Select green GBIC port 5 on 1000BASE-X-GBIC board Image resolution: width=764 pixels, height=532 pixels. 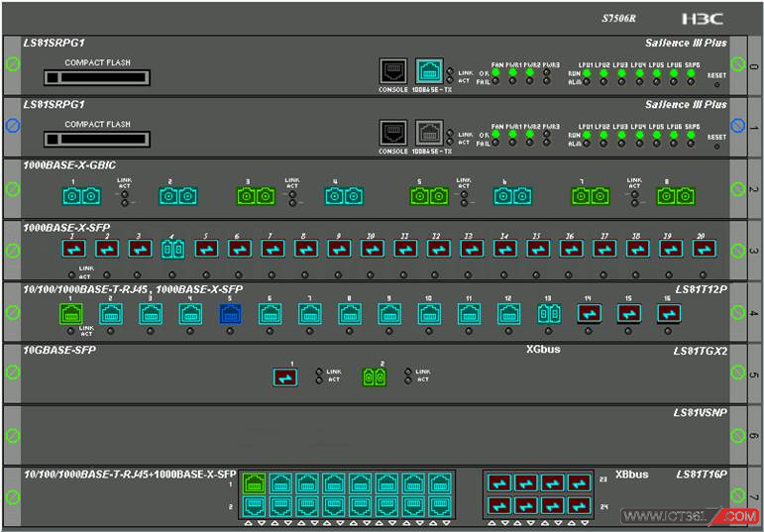click(429, 196)
